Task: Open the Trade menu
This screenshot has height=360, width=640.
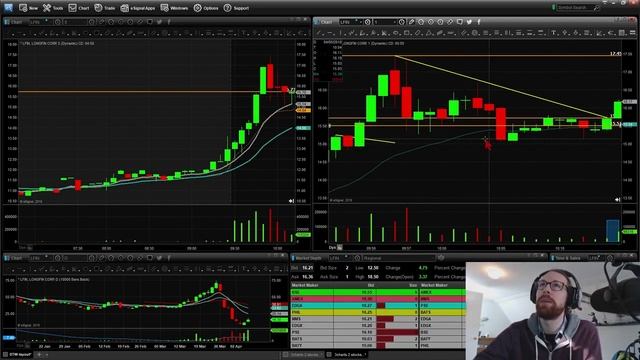Action: [x=105, y=8]
